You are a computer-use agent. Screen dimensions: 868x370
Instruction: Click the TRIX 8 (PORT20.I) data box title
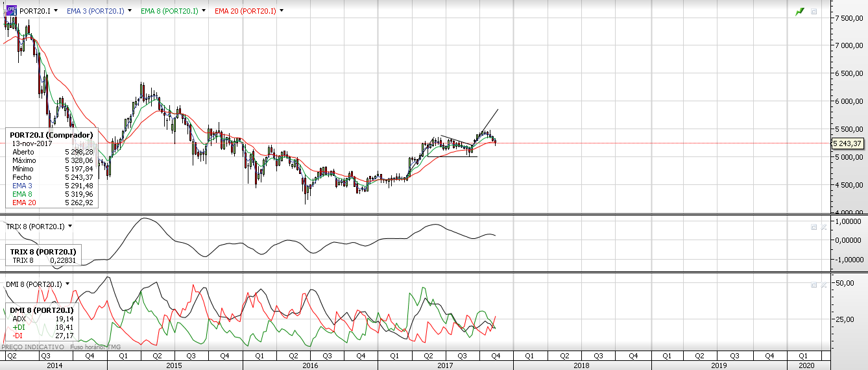(x=43, y=251)
